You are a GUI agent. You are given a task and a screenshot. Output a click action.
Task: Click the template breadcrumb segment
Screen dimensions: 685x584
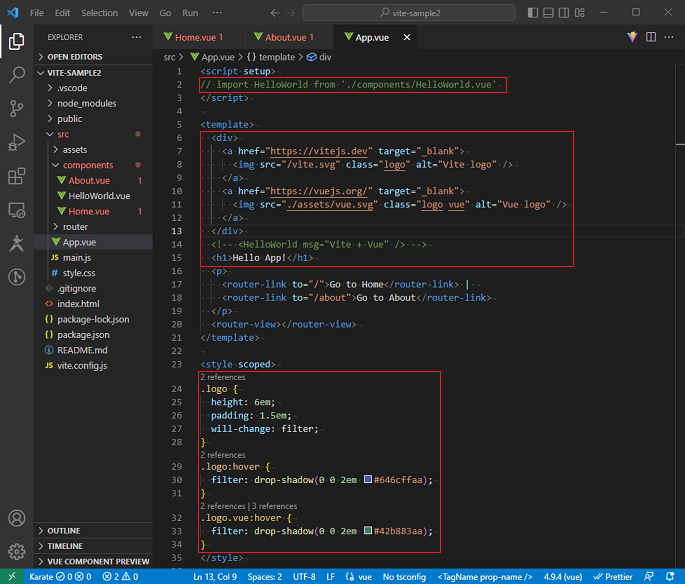point(271,57)
